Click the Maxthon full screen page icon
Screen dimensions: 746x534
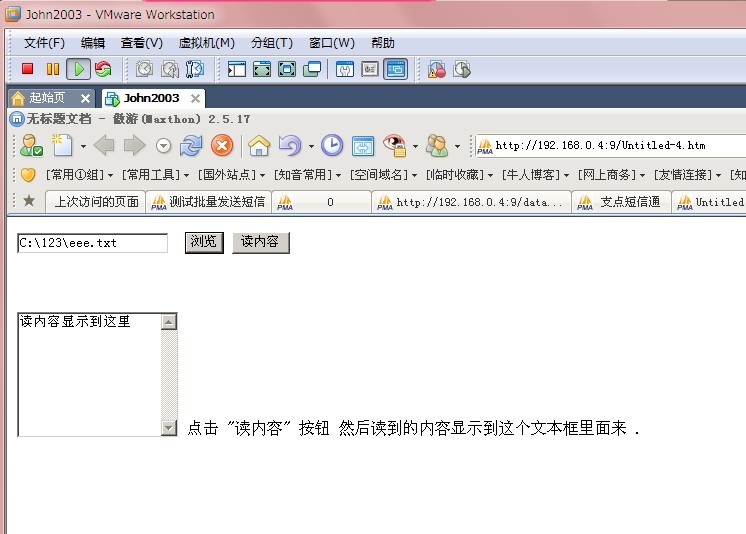tap(363, 146)
